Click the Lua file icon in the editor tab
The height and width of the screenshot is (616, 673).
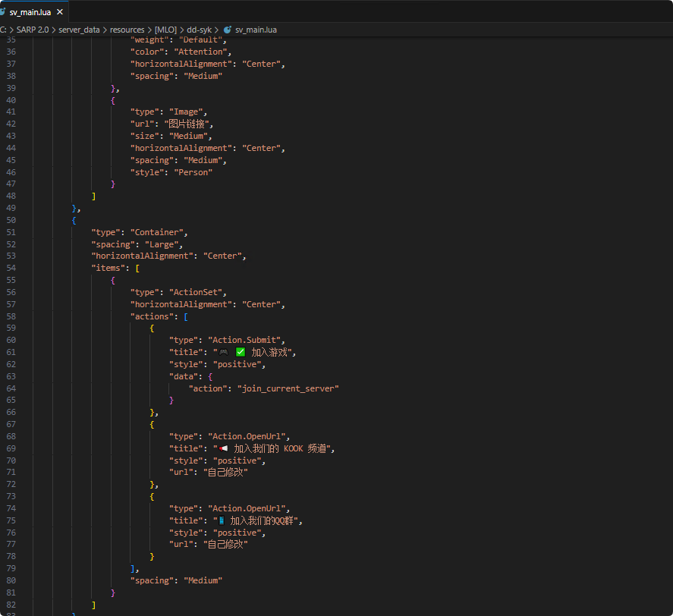click(3, 12)
